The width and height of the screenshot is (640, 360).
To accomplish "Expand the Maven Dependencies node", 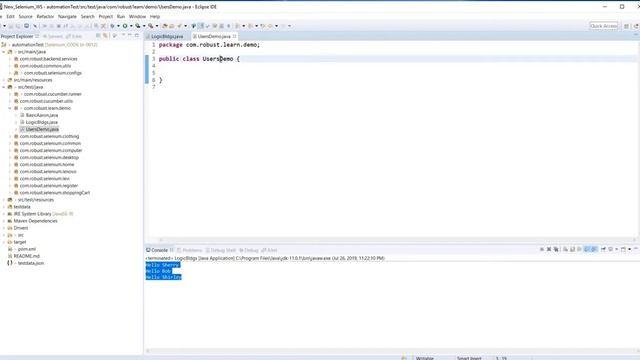I will click(x=4, y=221).
